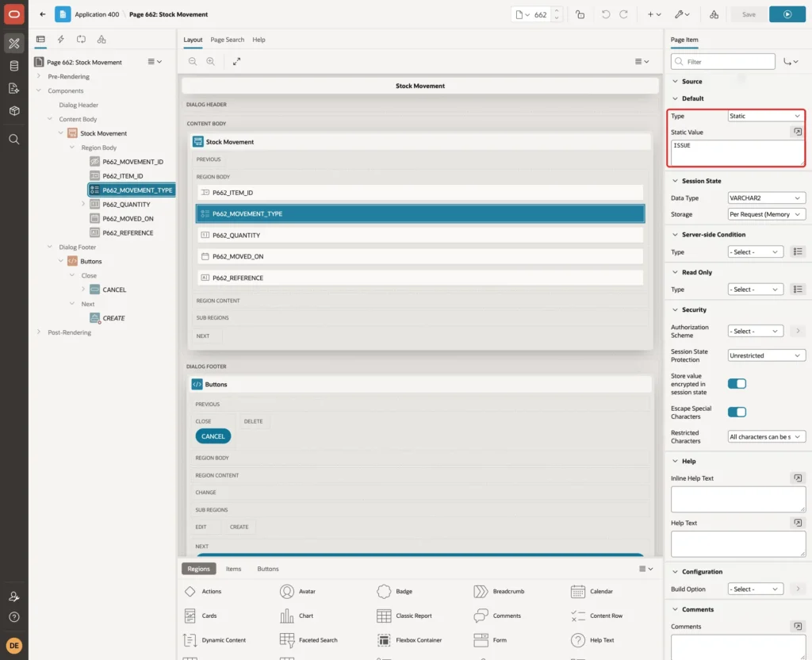Open Server-side Condition quick pick icon
812x660 pixels.
(798, 251)
